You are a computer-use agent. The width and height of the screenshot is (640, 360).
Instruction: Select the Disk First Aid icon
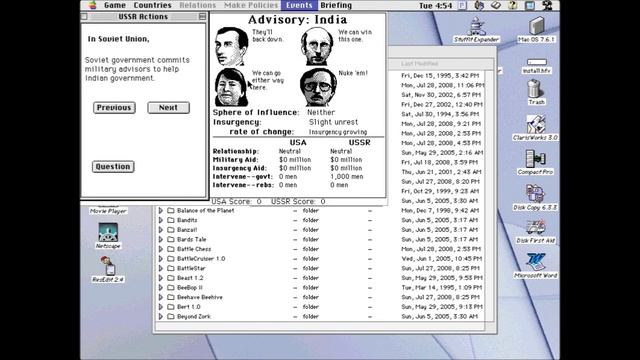click(x=536, y=228)
